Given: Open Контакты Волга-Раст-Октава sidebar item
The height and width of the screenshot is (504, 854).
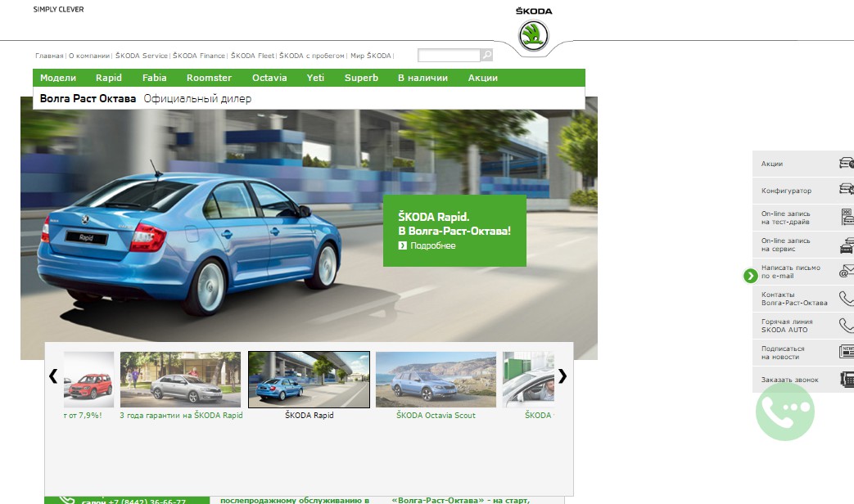Looking at the screenshot, I should coord(802,299).
